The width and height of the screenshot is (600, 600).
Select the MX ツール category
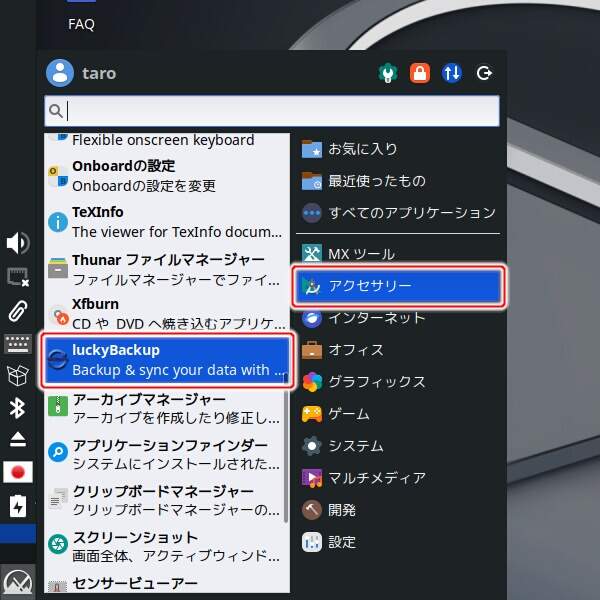coord(398,254)
